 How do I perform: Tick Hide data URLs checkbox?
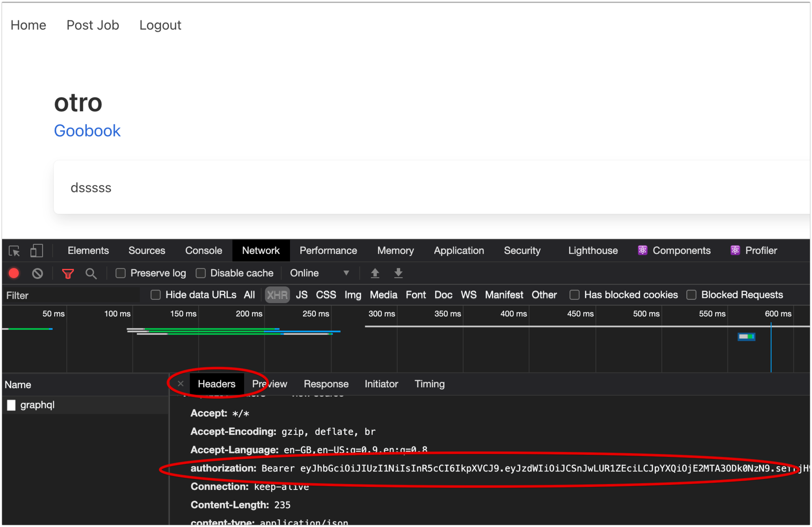pyautogui.click(x=156, y=295)
